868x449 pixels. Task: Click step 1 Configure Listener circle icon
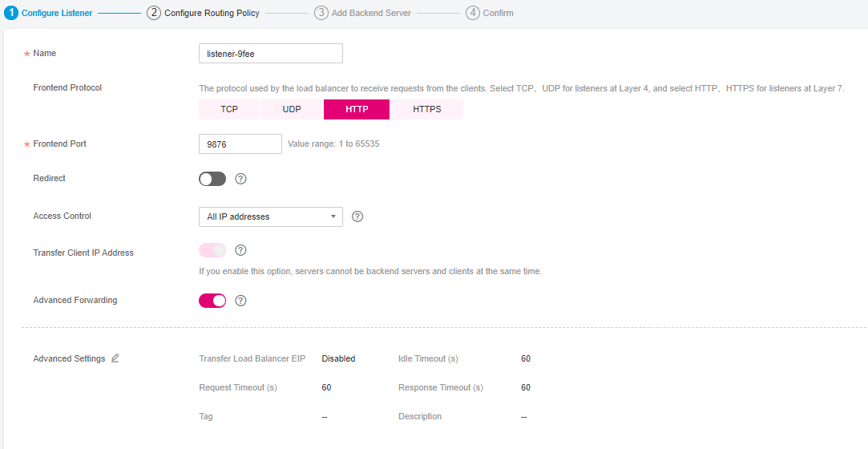click(11, 13)
